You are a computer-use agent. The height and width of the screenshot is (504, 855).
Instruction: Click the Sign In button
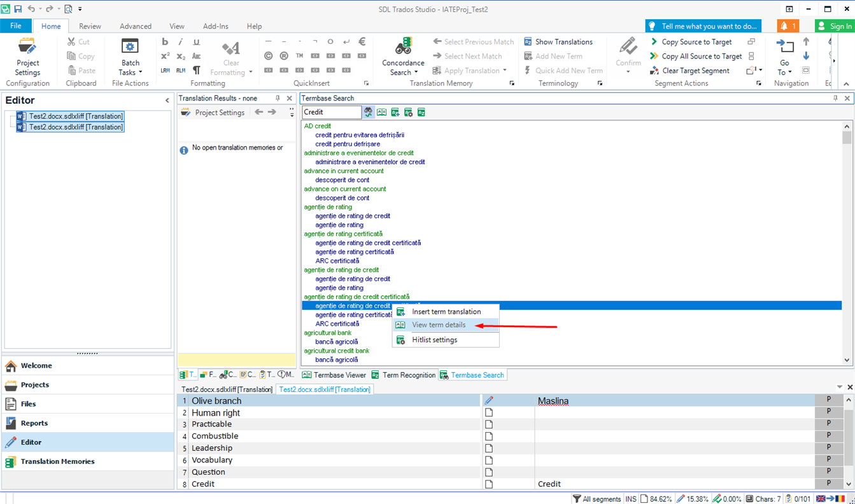tap(835, 26)
